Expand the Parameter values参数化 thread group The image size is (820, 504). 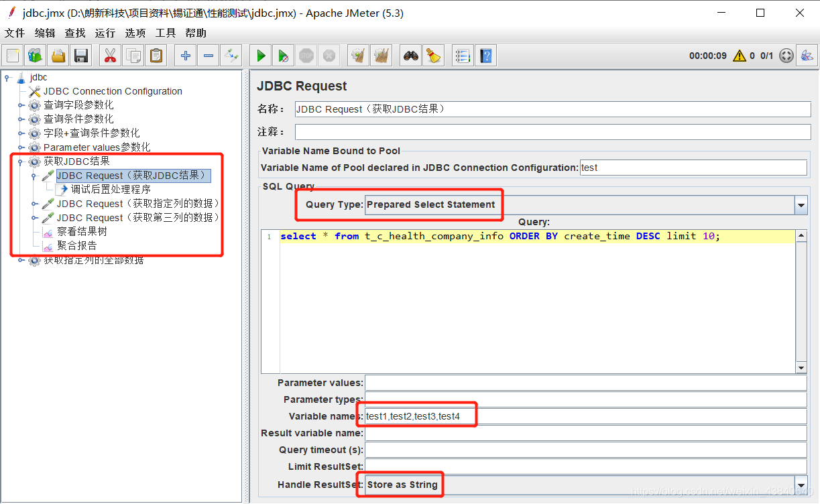pos(21,147)
